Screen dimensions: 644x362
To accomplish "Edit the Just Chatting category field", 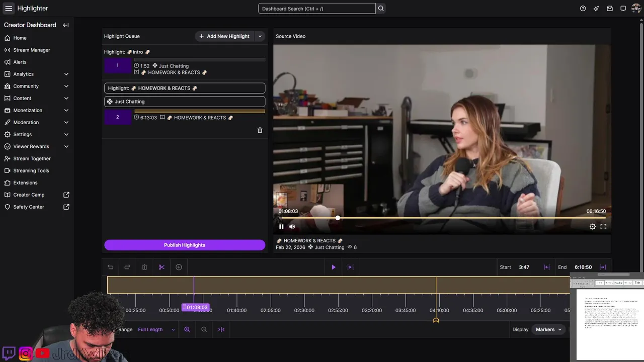I will coord(185,102).
